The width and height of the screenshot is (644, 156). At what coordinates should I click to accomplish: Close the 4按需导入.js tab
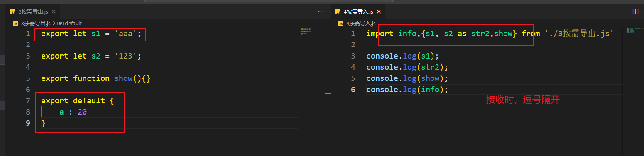tap(378, 12)
